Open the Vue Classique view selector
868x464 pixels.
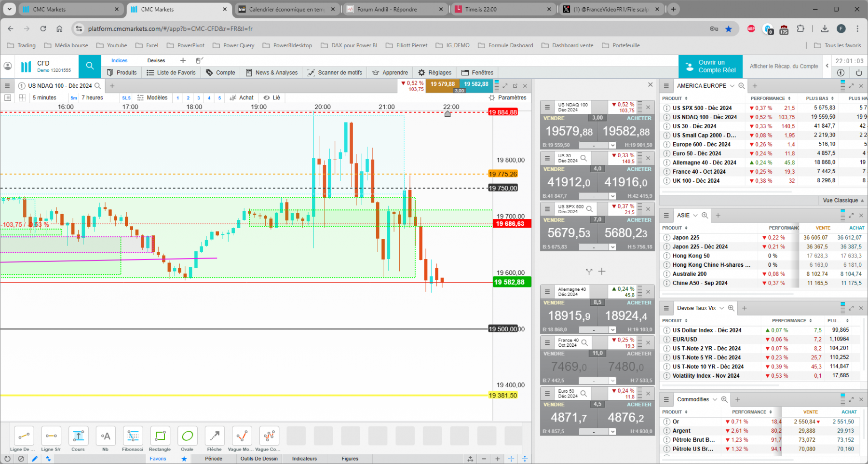pos(843,200)
